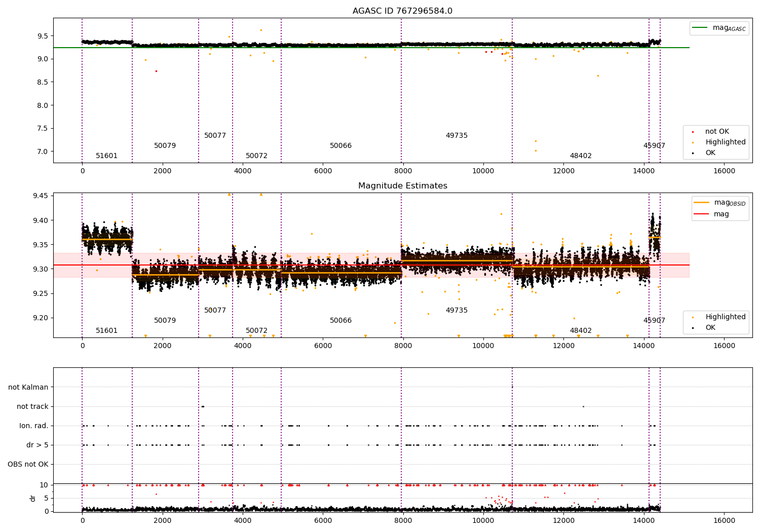Image resolution: width=760 pixels, height=532 pixels.
Task: Click OBSID label 51601 in Magnitude Estimates plot
Action: pos(106,331)
